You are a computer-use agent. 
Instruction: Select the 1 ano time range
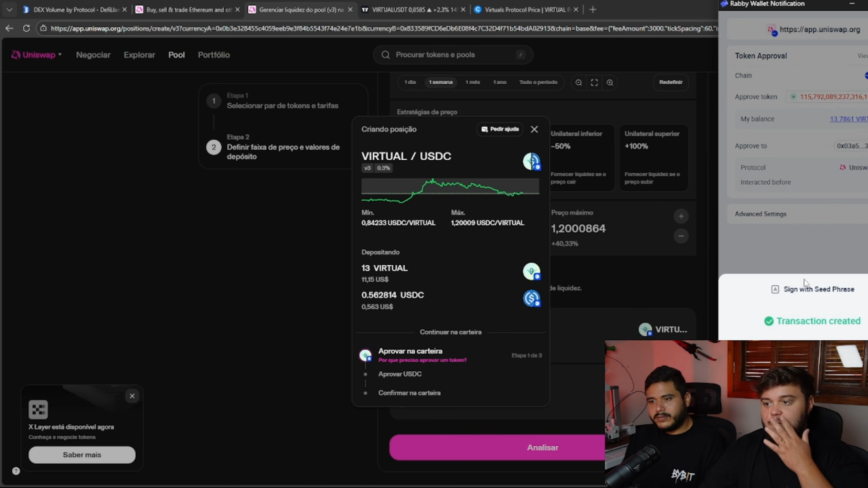[x=500, y=82]
